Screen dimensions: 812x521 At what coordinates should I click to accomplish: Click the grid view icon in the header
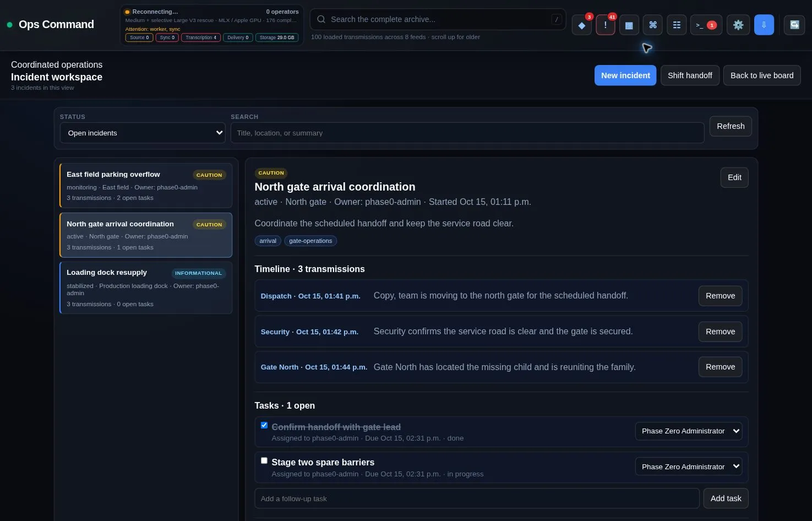tap(629, 25)
